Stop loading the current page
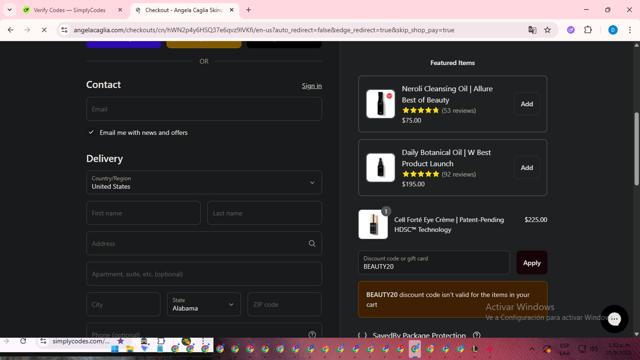640x360 pixels. 44,30
